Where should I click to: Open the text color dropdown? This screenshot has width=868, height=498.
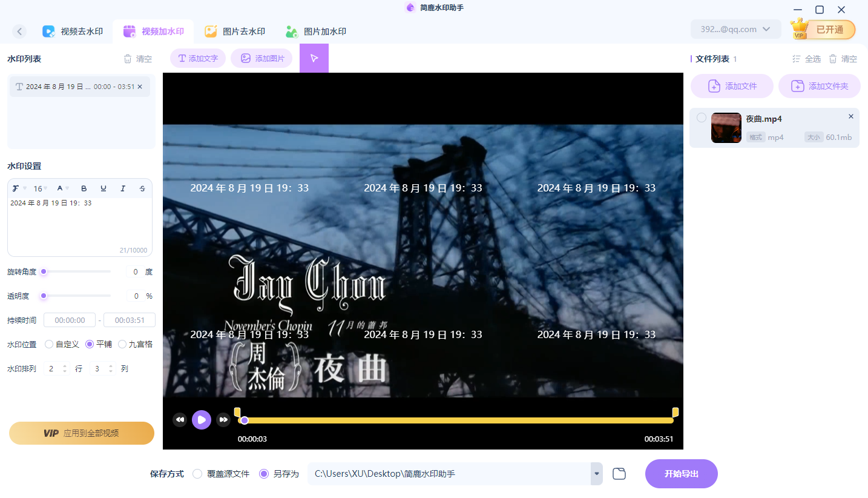[x=62, y=188]
